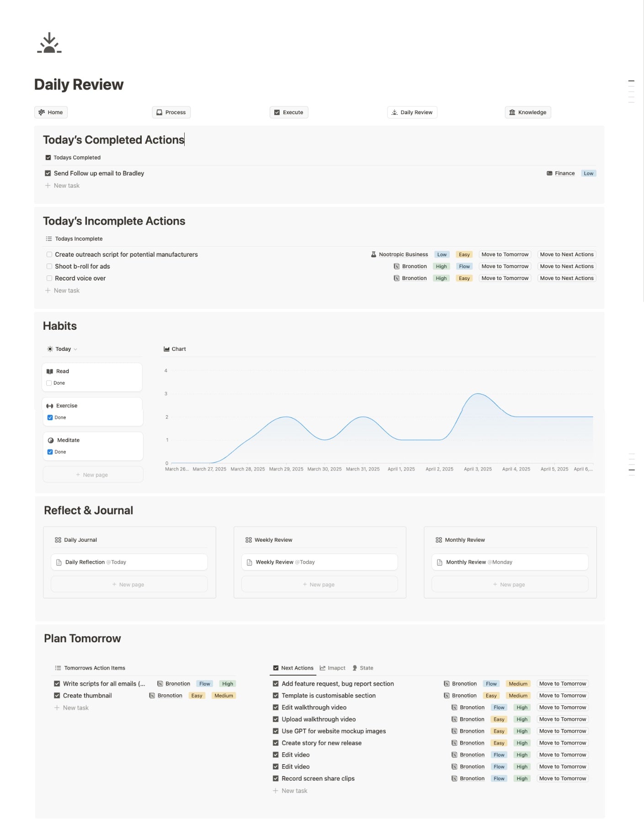
Task: Check the Read habit Done checkbox
Action: (x=49, y=383)
